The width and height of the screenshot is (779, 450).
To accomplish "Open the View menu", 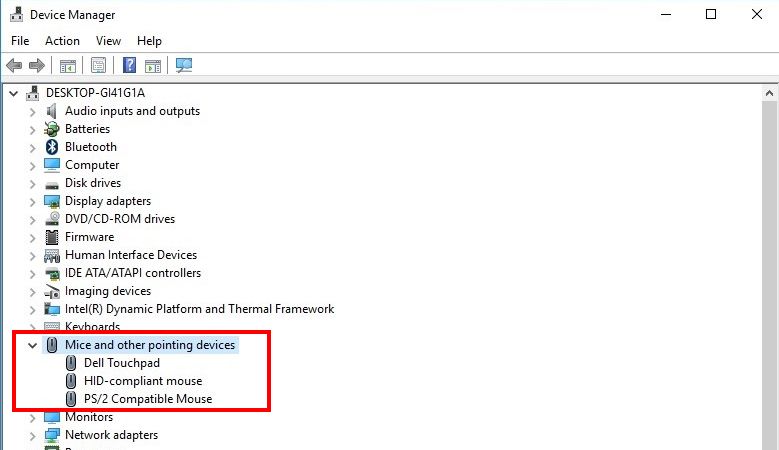I will [x=108, y=41].
